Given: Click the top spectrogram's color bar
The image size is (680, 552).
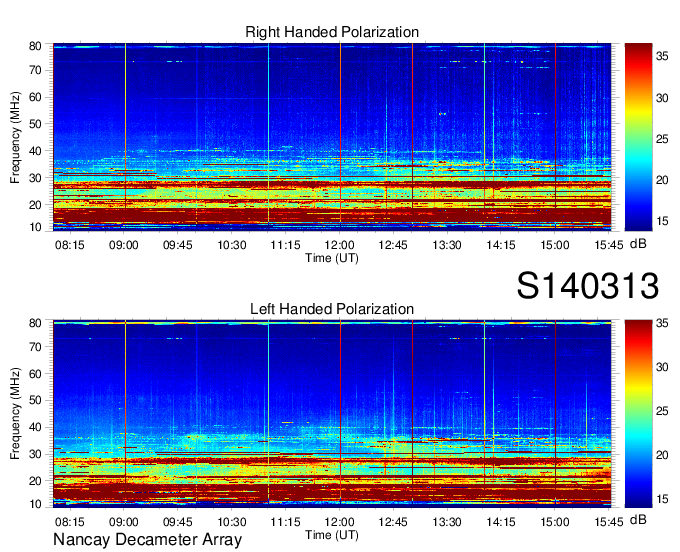Looking at the screenshot, I should click(x=638, y=137).
